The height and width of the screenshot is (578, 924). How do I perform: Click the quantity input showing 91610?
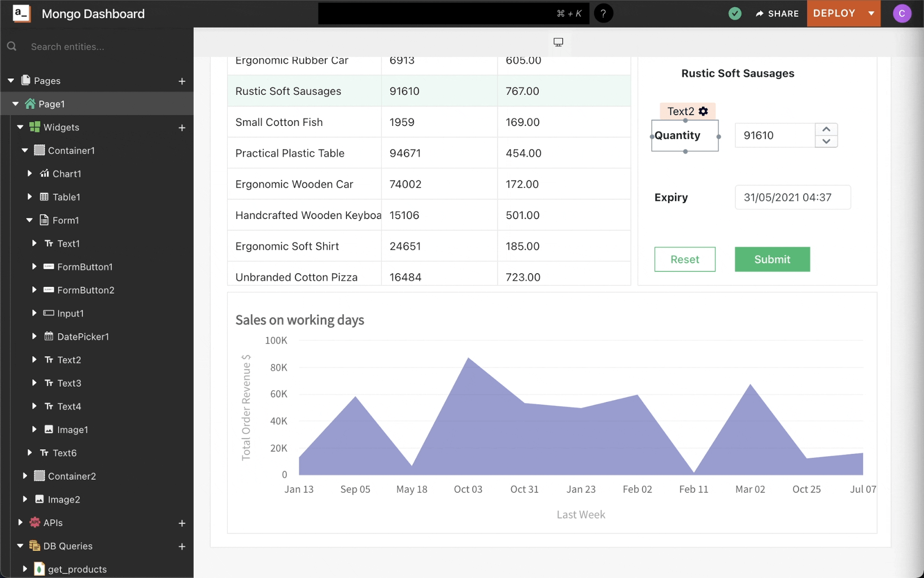[x=775, y=135]
